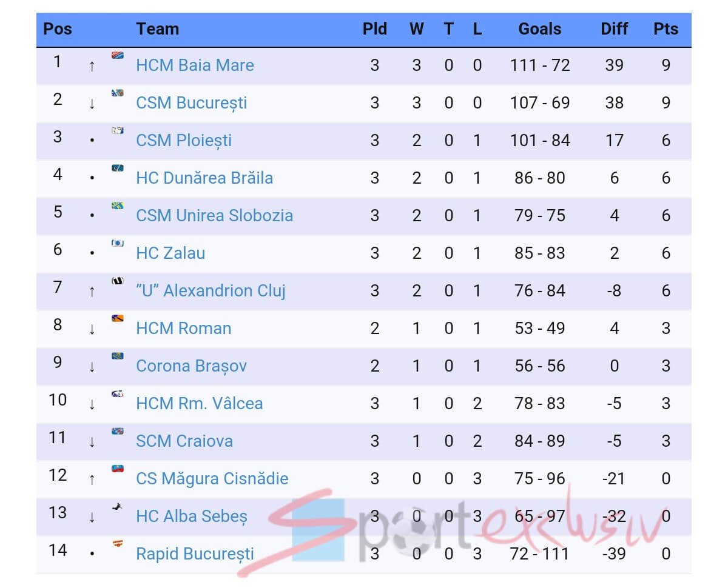Click the HC Dunărea Brăila team logo
The image size is (728, 588).
tap(118, 169)
